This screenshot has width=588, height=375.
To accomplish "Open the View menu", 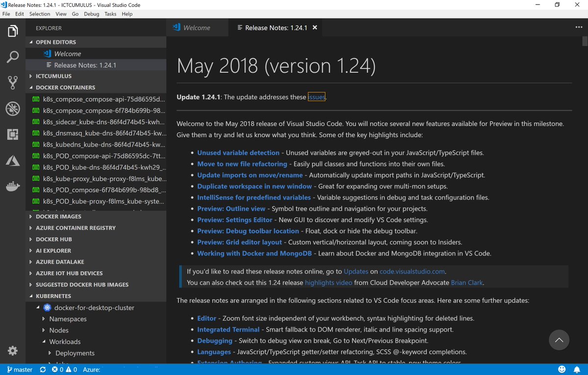I will (x=61, y=14).
